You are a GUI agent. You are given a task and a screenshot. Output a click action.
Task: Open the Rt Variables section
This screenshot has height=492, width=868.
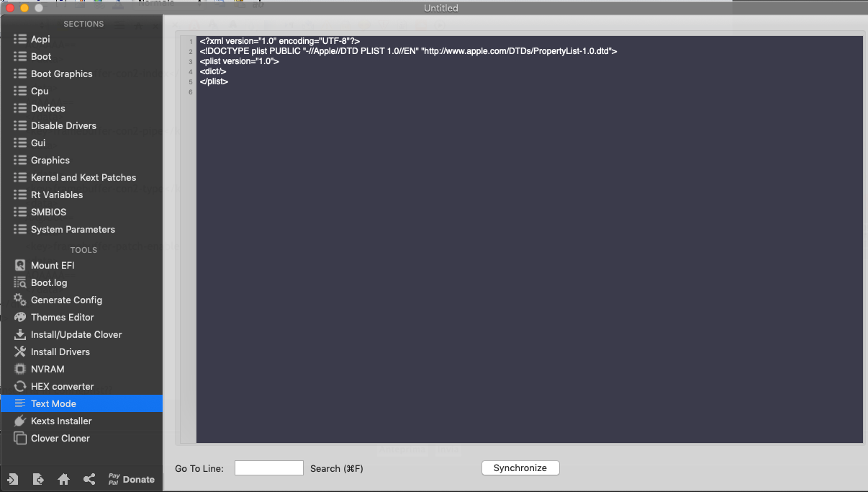click(x=81, y=194)
